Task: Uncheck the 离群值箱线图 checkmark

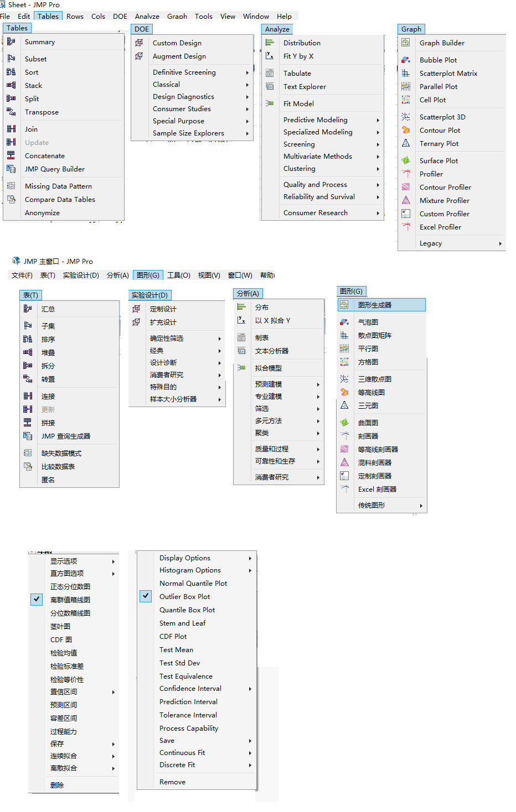Action: (37, 600)
